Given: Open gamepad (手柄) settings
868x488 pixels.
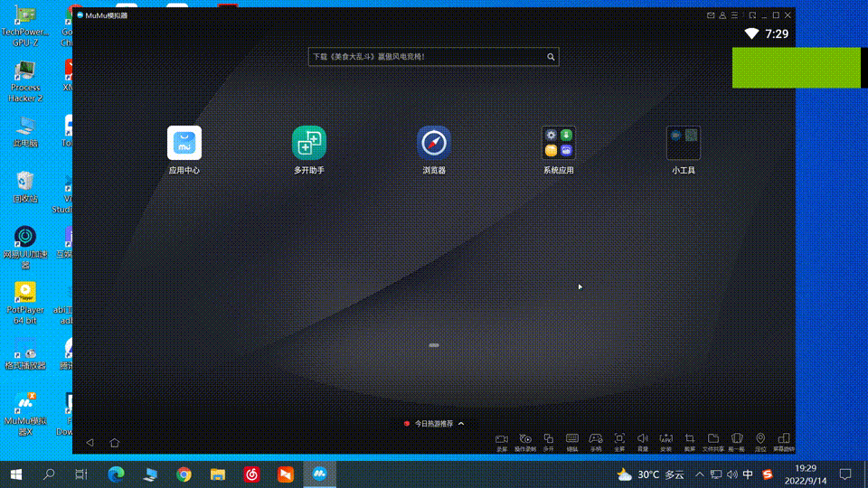Looking at the screenshot, I should pyautogui.click(x=596, y=443).
